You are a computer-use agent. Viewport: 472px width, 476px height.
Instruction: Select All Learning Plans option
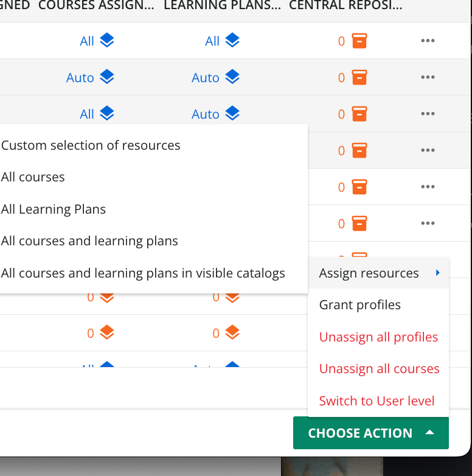[x=54, y=209]
